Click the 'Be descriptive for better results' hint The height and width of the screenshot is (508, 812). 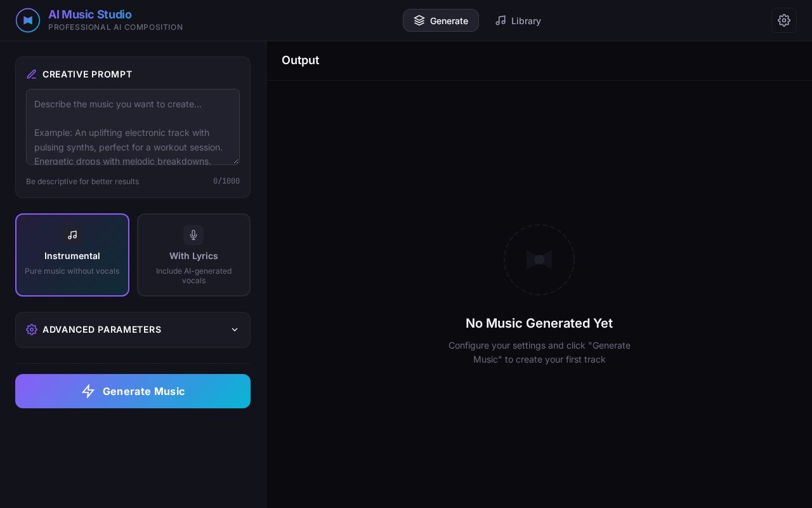[x=82, y=182]
